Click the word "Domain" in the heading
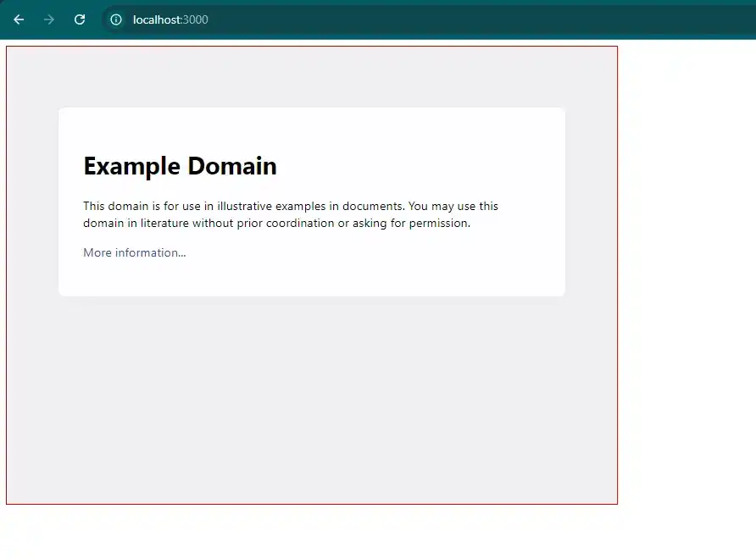756x559 pixels. (x=232, y=166)
